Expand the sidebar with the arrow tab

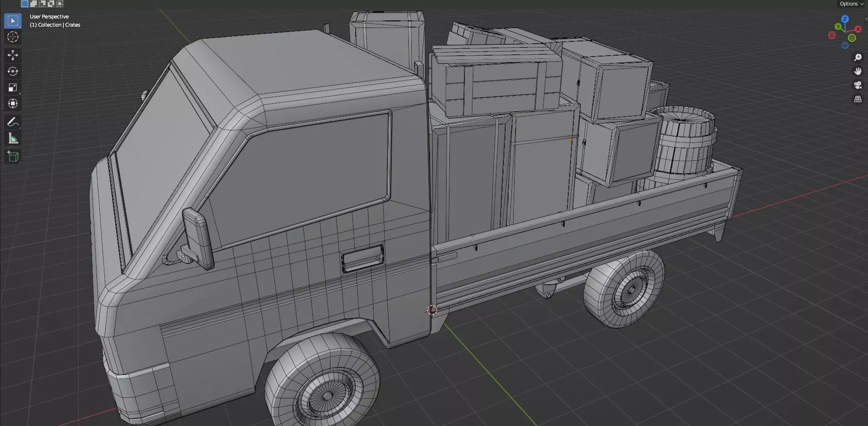click(866, 19)
